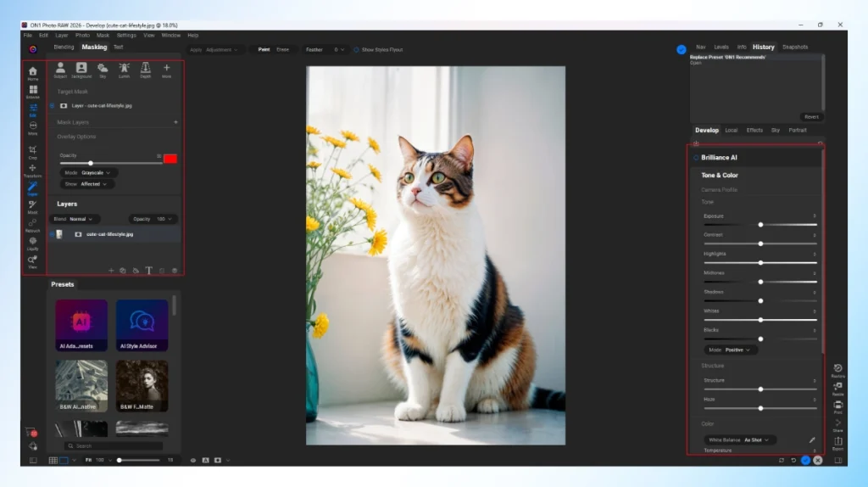868x487 pixels.
Task: Click the overlay Opacity slider handle
Action: click(x=91, y=164)
